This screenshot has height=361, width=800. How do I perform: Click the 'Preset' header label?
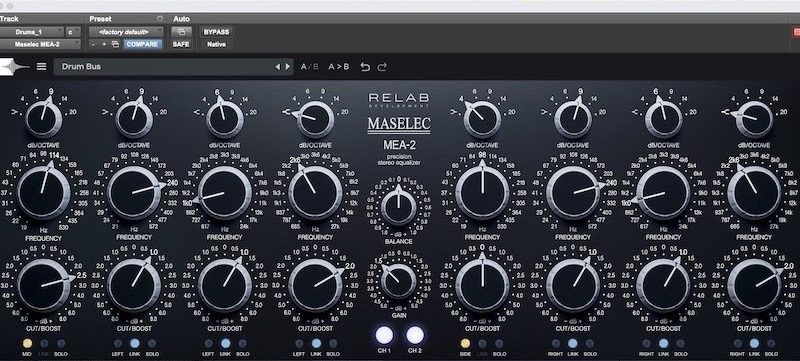tap(100, 19)
